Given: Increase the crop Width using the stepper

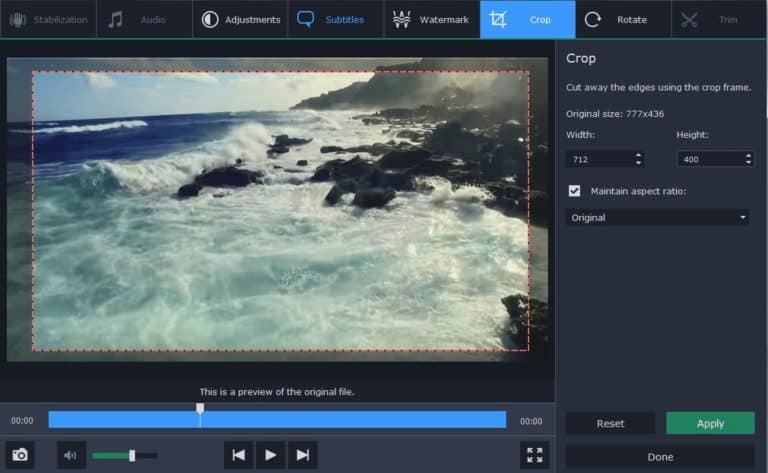Looking at the screenshot, I should pyautogui.click(x=638, y=155).
